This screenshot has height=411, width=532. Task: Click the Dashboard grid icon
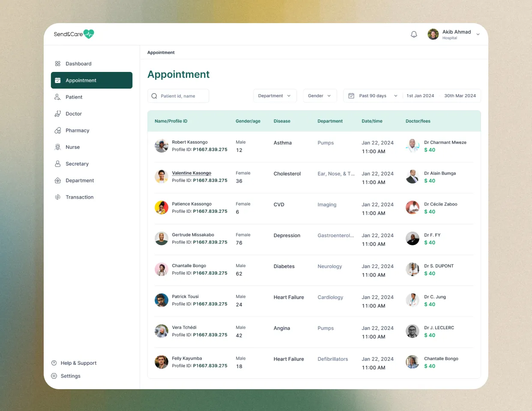(57, 64)
